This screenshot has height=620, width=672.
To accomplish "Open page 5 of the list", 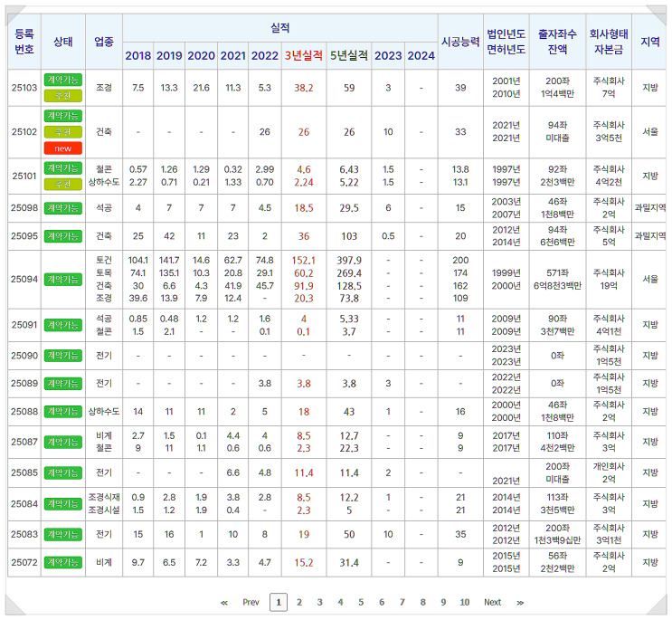I will [361, 602].
